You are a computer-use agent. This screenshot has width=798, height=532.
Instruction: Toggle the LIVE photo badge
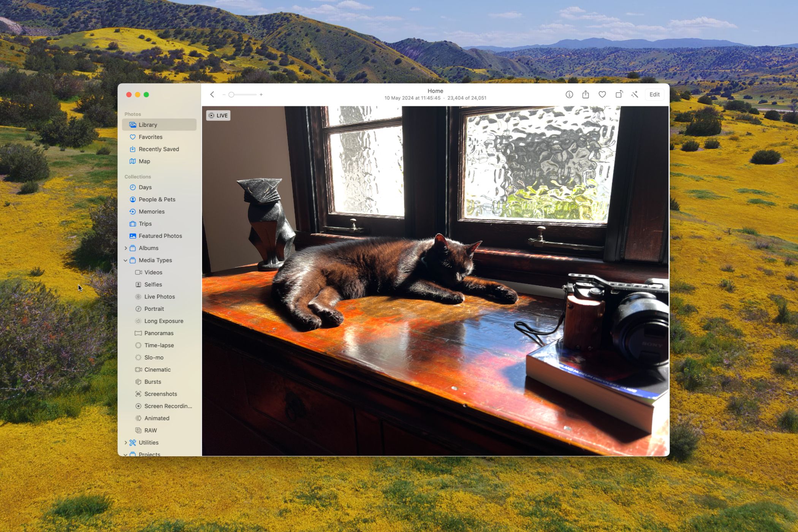coord(218,116)
